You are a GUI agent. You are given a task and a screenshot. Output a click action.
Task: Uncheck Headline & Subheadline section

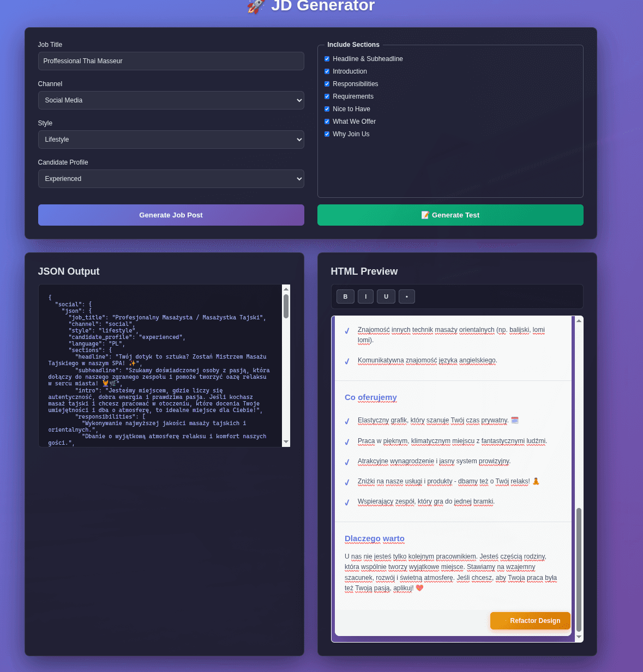click(327, 59)
